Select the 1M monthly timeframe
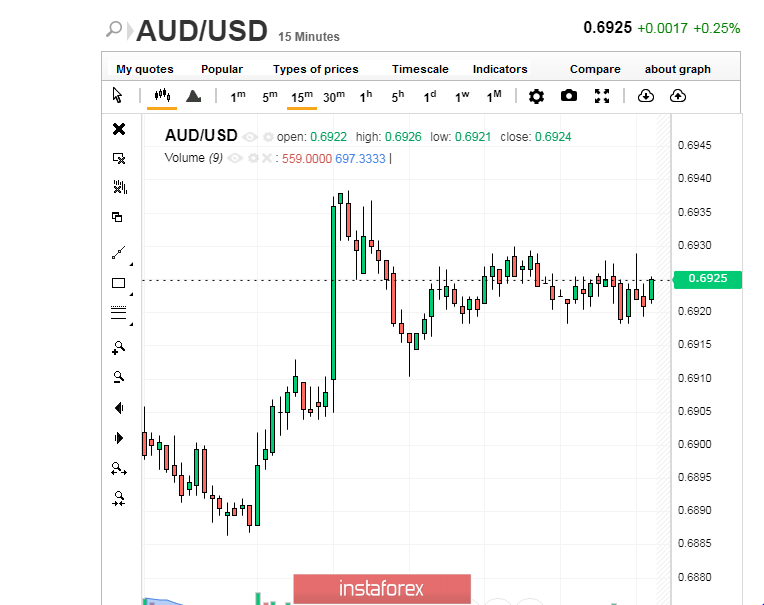This screenshot has width=764, height=605. click(494, 96)
